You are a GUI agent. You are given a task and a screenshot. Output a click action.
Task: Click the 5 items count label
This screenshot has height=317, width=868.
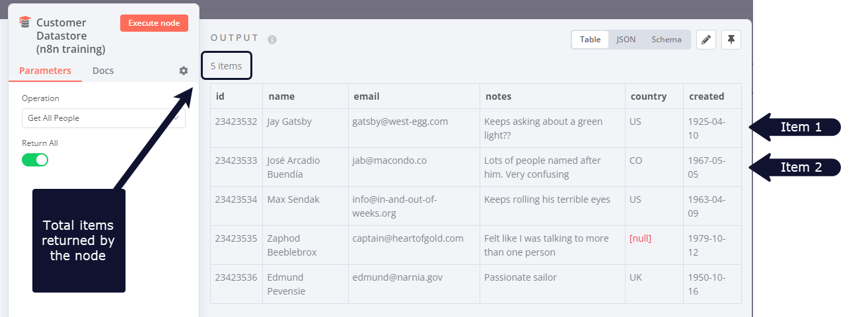click(x=227, y=66)
